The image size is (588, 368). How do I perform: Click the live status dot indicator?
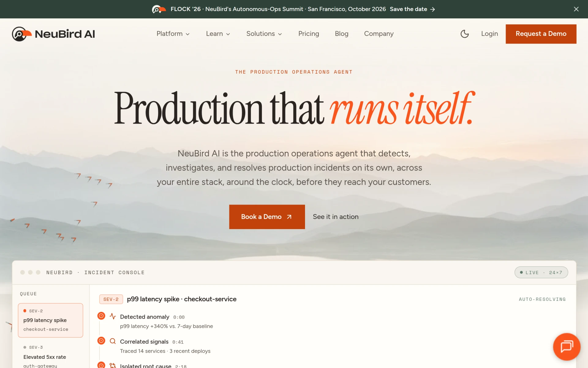(521, 272)
